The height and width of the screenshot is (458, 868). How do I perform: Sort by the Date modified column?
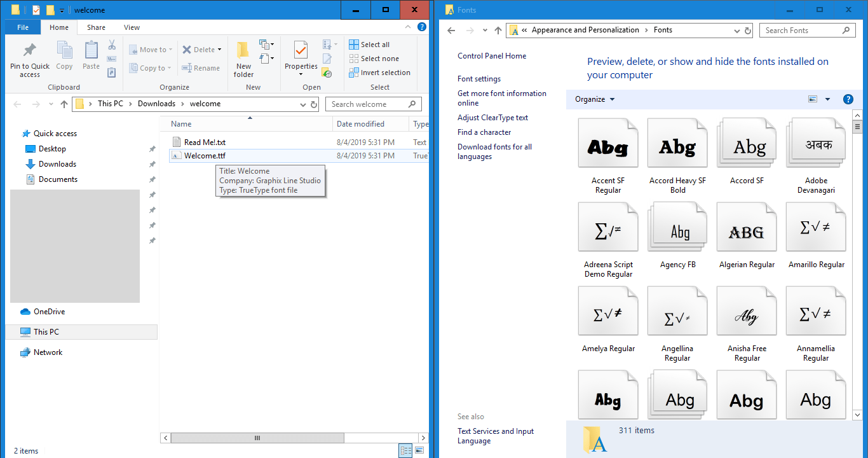point(371,124)
